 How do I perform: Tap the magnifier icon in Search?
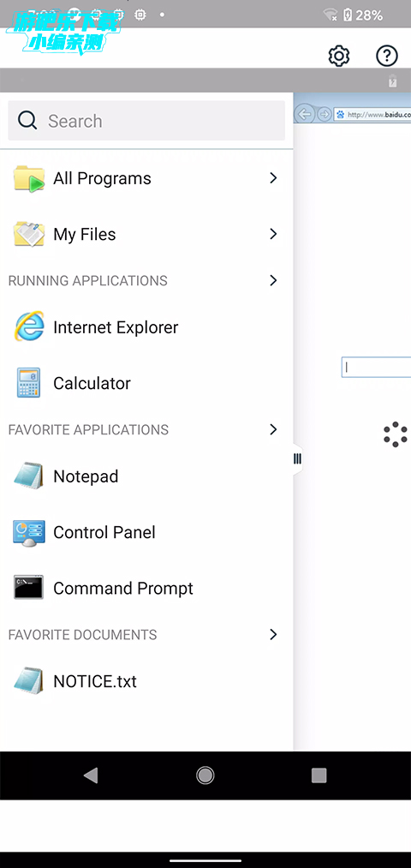(x=27, y=120)
